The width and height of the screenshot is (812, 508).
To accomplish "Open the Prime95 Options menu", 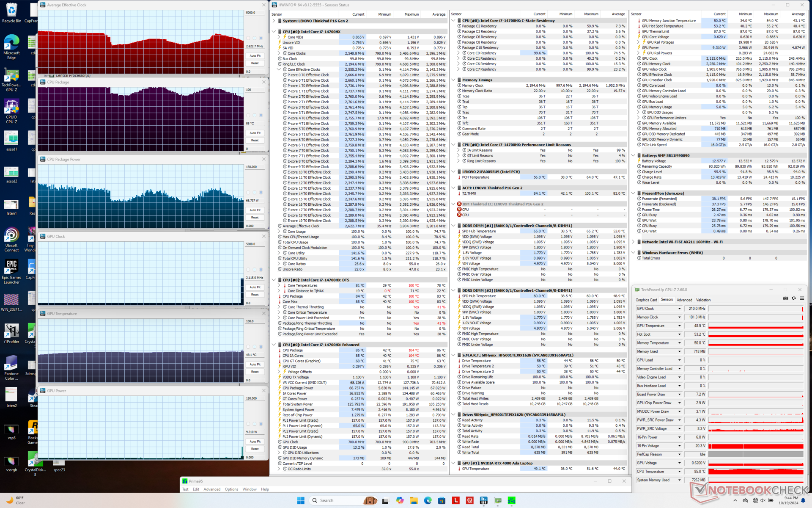I will (x=231, y=489).
